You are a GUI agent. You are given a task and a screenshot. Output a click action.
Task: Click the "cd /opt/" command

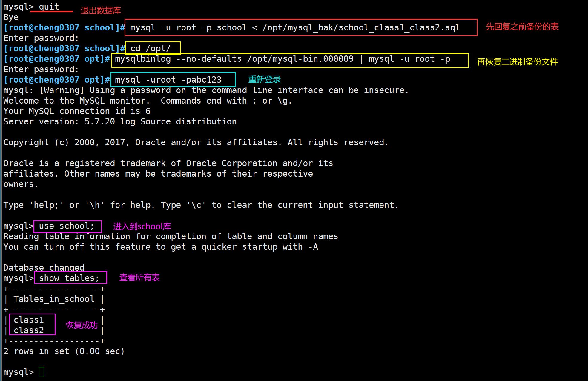(x=151, y=48)
